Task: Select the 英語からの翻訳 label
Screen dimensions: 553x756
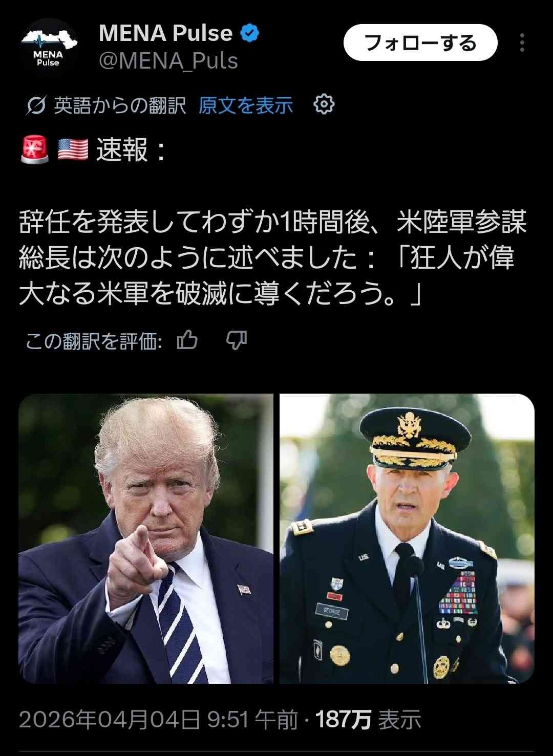Action: pyautogui.click(x=120, y=105)
